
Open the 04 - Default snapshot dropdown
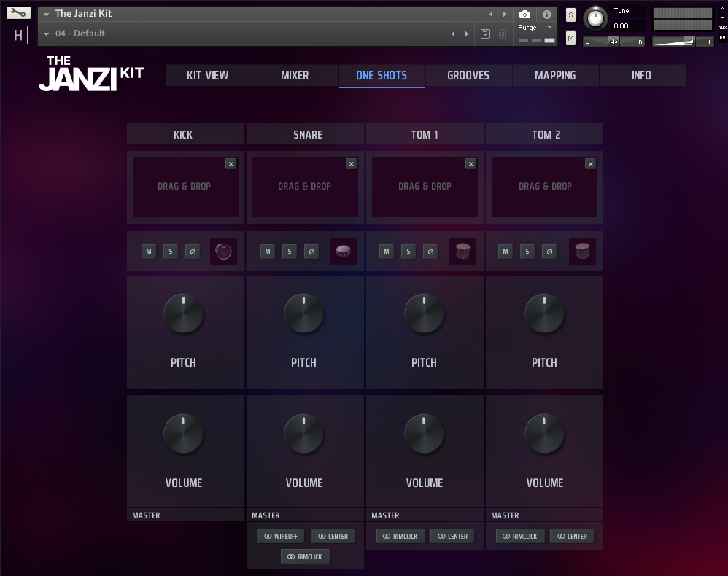click(47, 34)
